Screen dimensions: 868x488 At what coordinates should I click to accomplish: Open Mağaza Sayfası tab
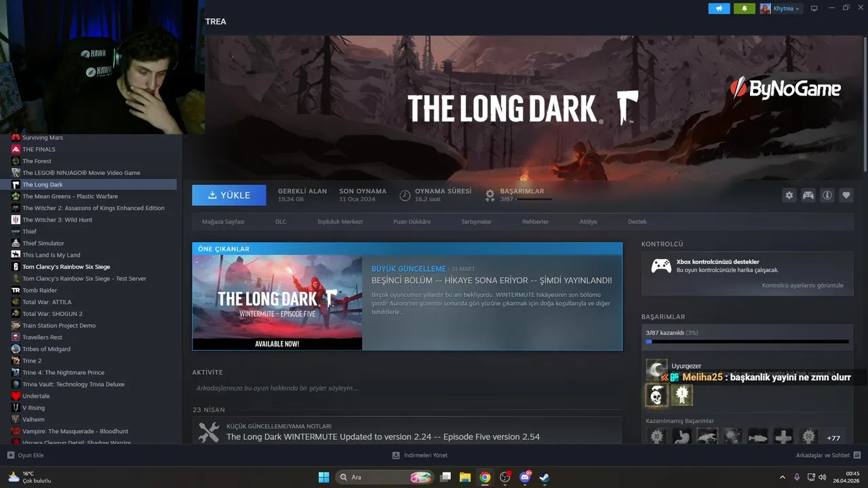point(223,222)
